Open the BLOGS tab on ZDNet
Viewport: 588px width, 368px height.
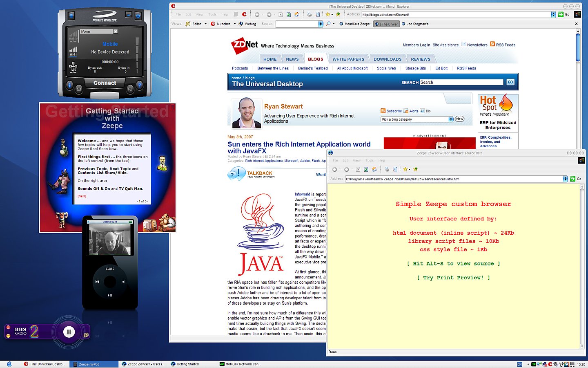pos(315,59)
